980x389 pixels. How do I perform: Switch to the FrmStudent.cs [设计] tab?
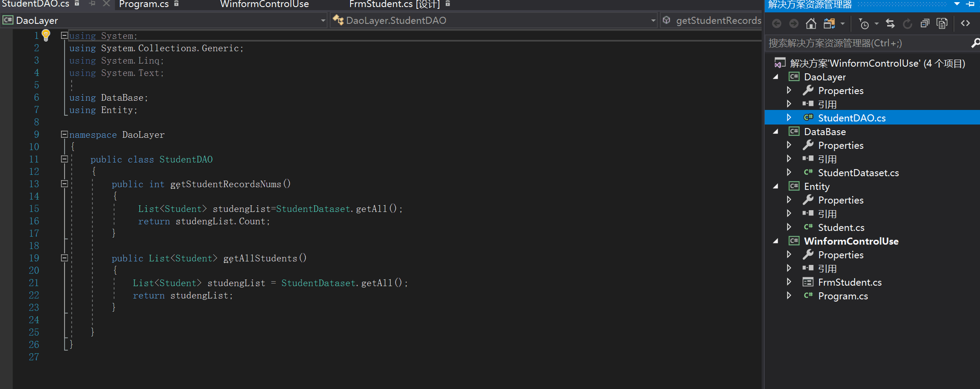394,4
